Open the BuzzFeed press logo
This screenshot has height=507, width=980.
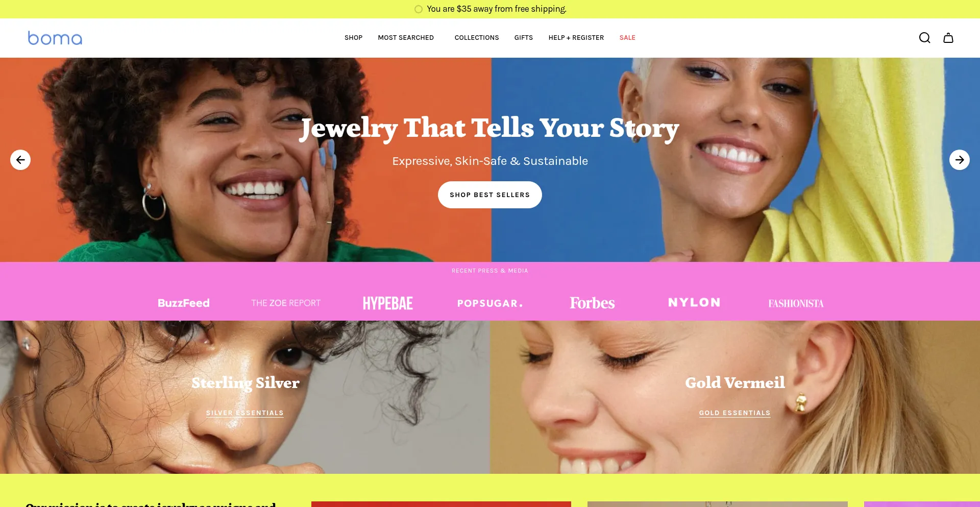pyautogui.click(x=183, y=303)
